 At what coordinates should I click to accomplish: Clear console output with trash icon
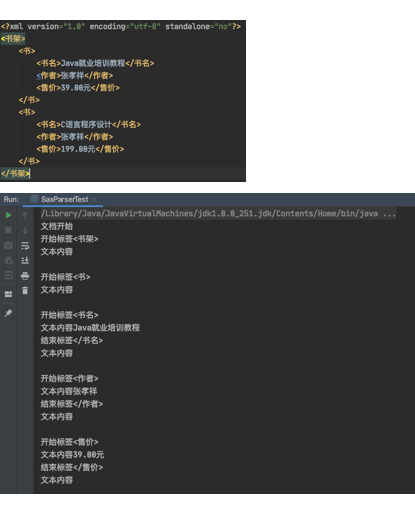coord(25,290)
